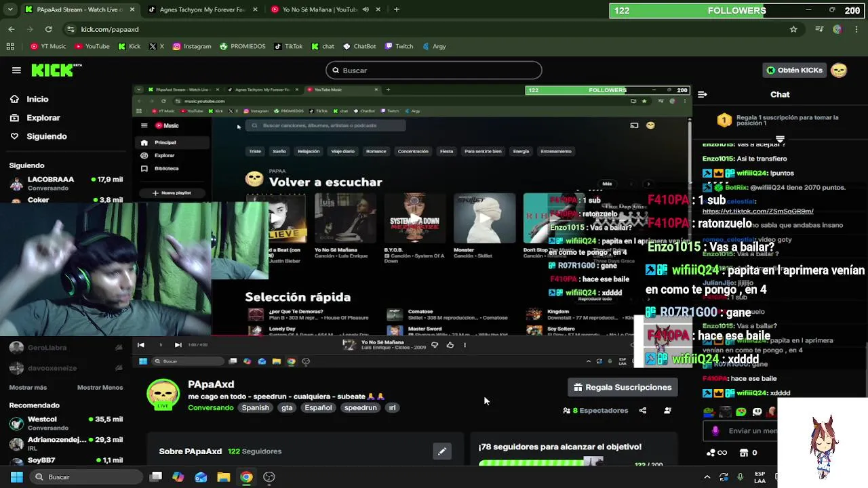Click the ESP LAA language indicator
The height and width of the screenshot is (488, 868).
point(760,477)
